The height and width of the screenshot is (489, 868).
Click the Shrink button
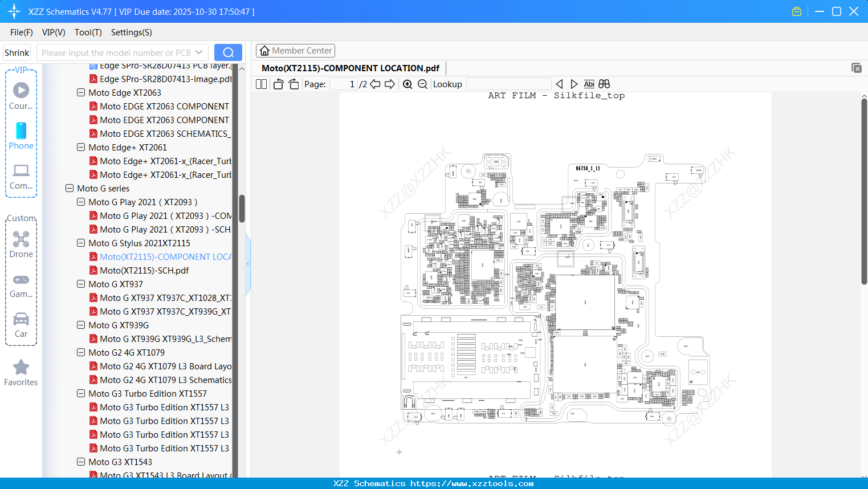coord(17,52)
